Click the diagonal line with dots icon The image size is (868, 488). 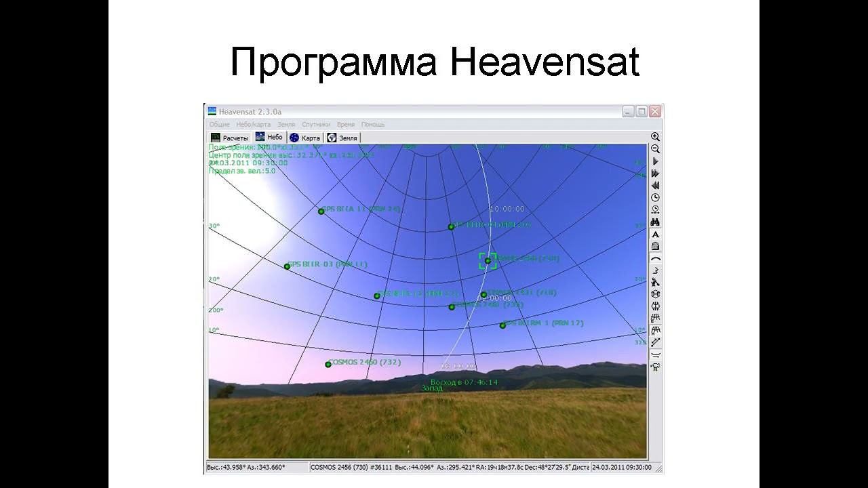point(655,342)
